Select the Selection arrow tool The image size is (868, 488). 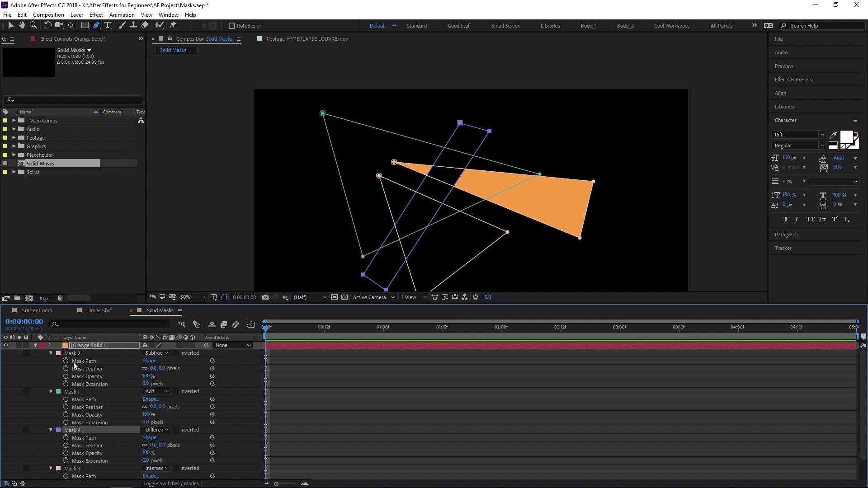11,25
